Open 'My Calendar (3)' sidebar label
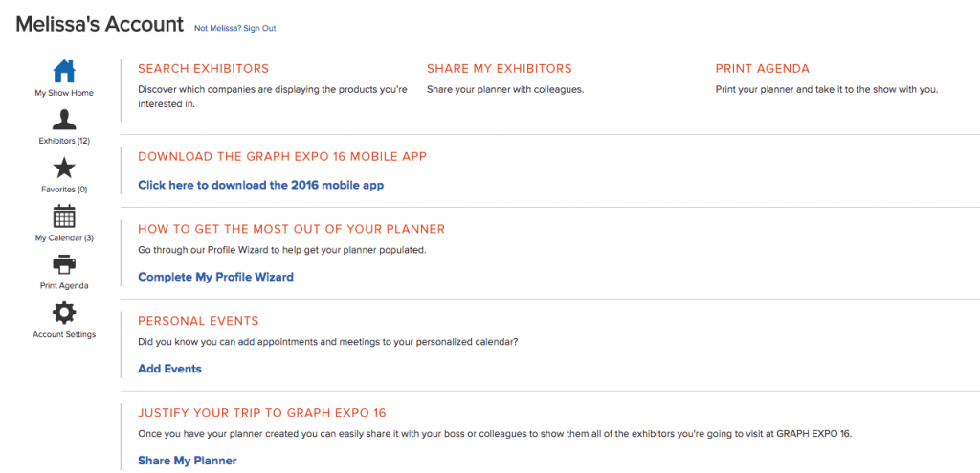This screenshot has width=980, height=473. [64, 237]
